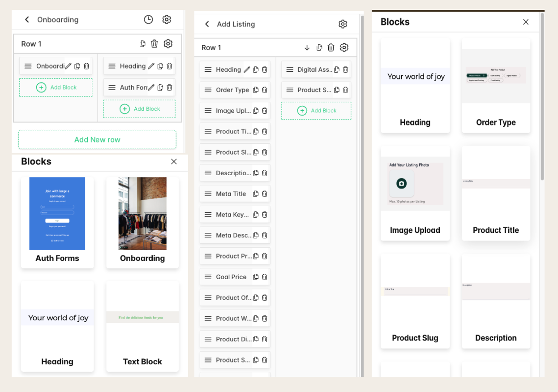Click the Add New row button
Screen dimensions: 558x392
pyautogui.click(x=97, y=139)
